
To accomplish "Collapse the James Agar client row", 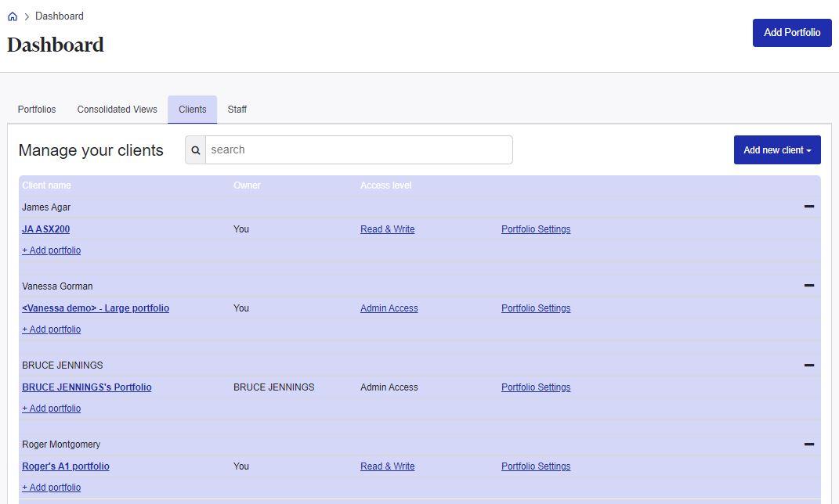I will pyautogui.click(x=808, y=206).
